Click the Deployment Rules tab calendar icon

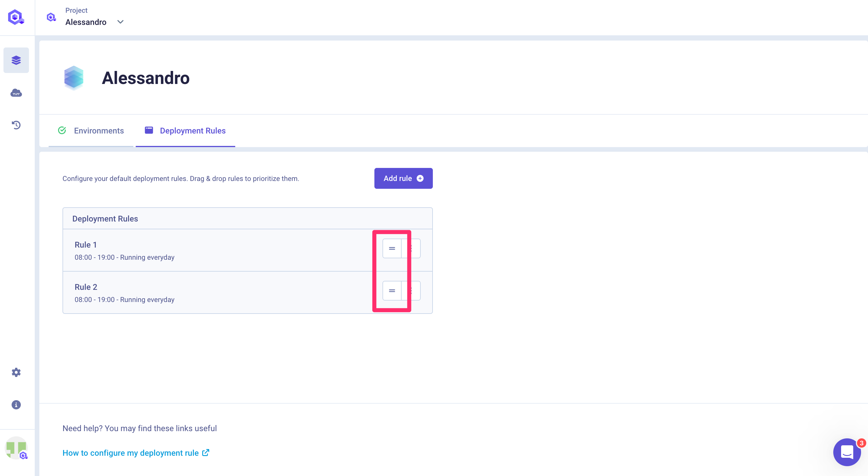(149, 131)
